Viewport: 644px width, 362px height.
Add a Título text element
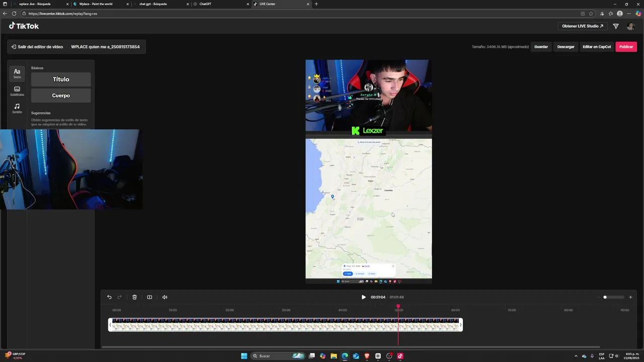coord(61,79)
